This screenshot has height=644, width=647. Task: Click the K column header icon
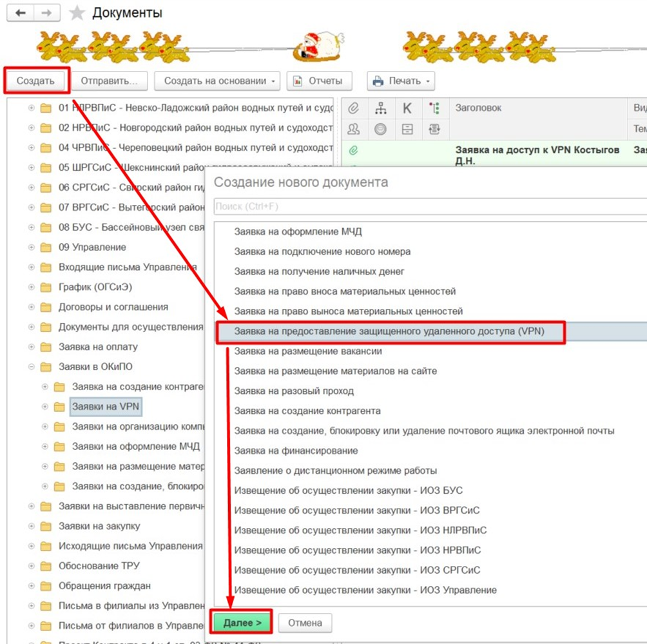pyautogui.click(x=407, y=108)
